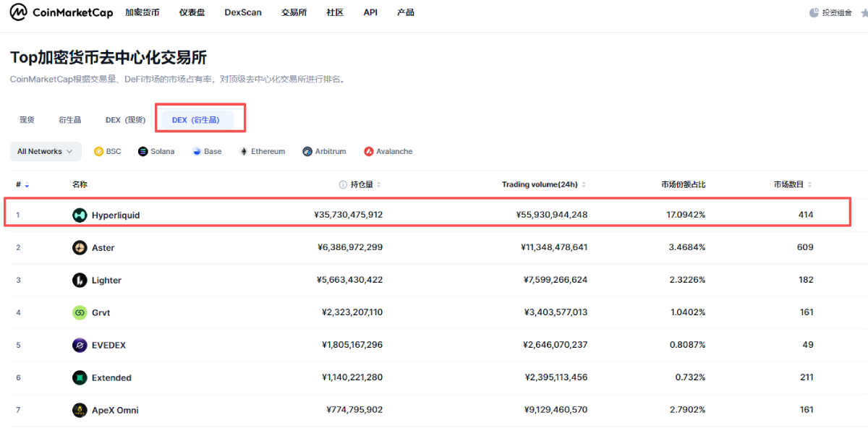Click Lighter market share 2.3226%
Image resolution: width=868 pixels, height=428 pixels.
pos(688,280)
